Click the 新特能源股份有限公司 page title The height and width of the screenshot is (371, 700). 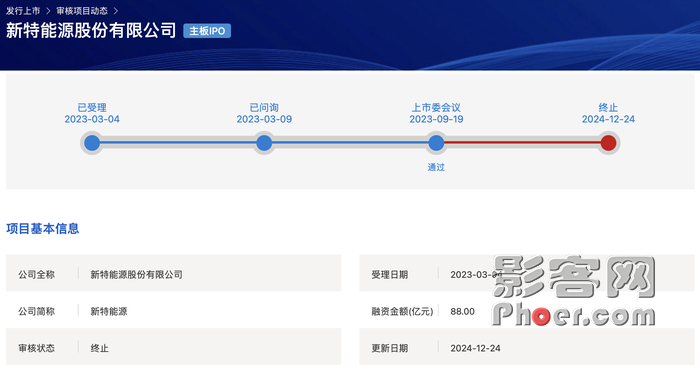click(91, 30)
